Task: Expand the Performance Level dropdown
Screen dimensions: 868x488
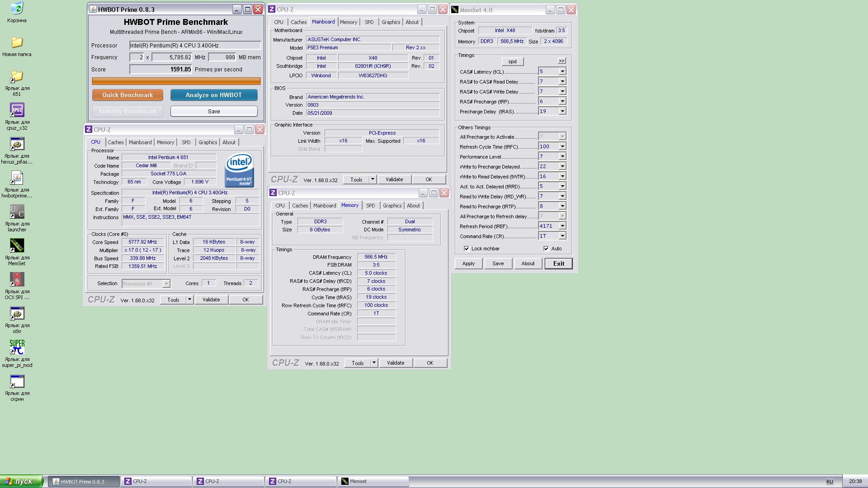Action: pyautogui.click(x=562, y=156)
